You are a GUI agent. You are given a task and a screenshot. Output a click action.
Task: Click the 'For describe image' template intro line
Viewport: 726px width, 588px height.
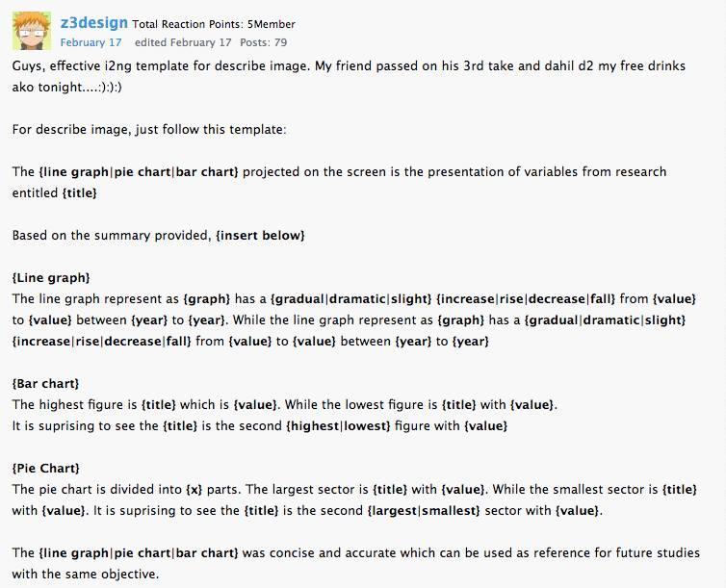coord(149,129)
